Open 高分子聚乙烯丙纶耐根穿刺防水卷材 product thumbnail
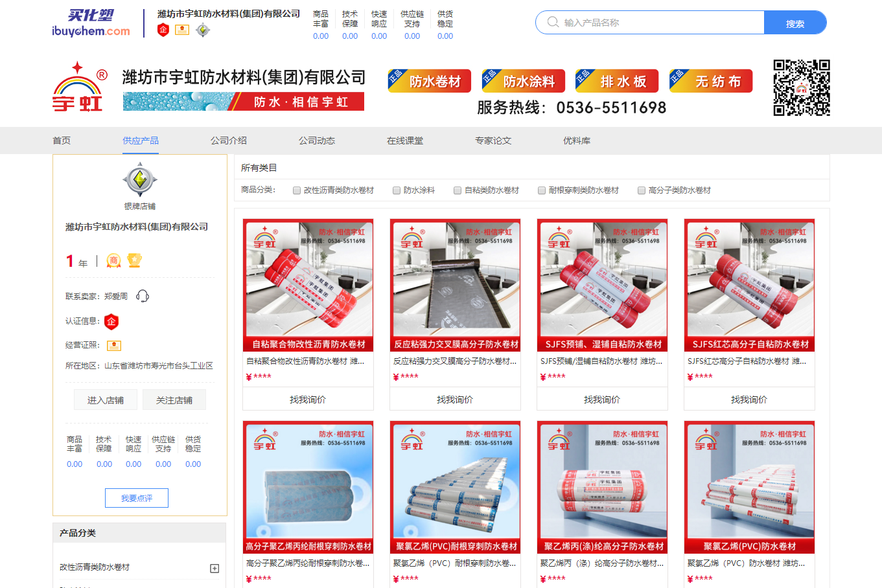The width and height of the screenshot is (882, 588). (x=308, y=487)
